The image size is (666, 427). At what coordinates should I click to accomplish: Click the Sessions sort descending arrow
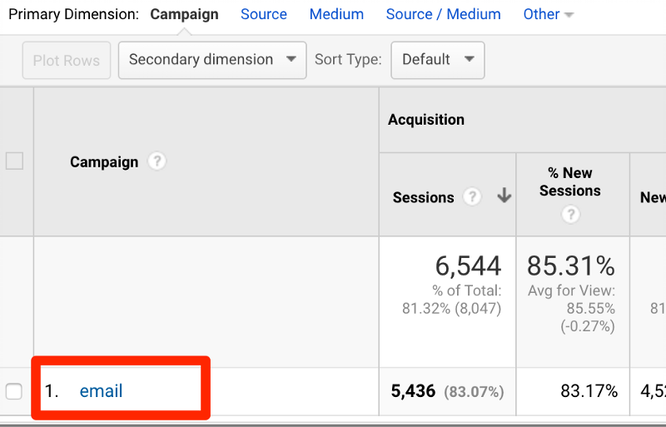(x=503, y=197)
